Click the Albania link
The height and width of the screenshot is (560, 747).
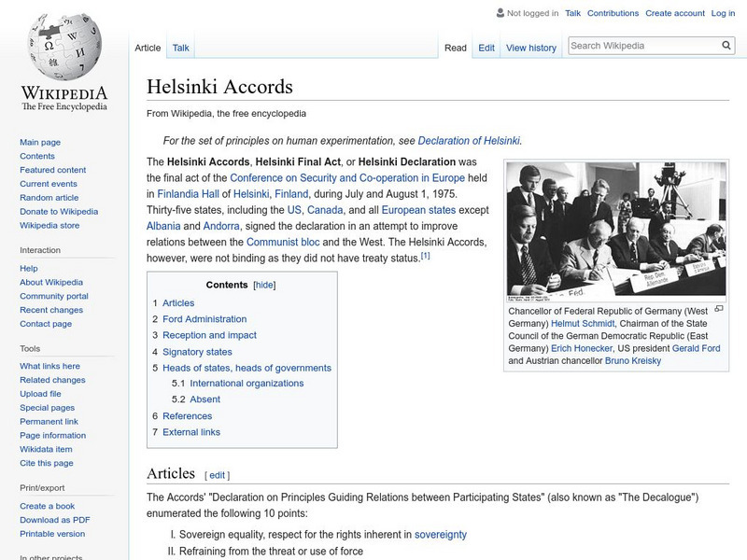[x=163, y=226]
